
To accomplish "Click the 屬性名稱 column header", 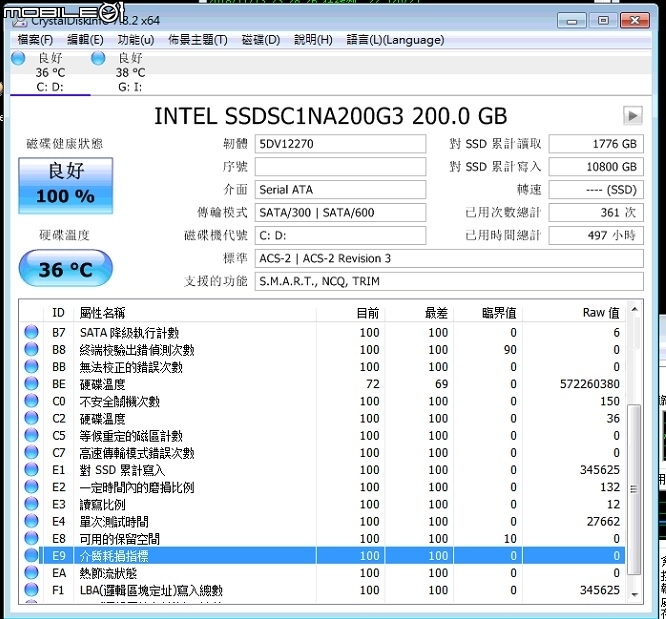I will (195, 313).
